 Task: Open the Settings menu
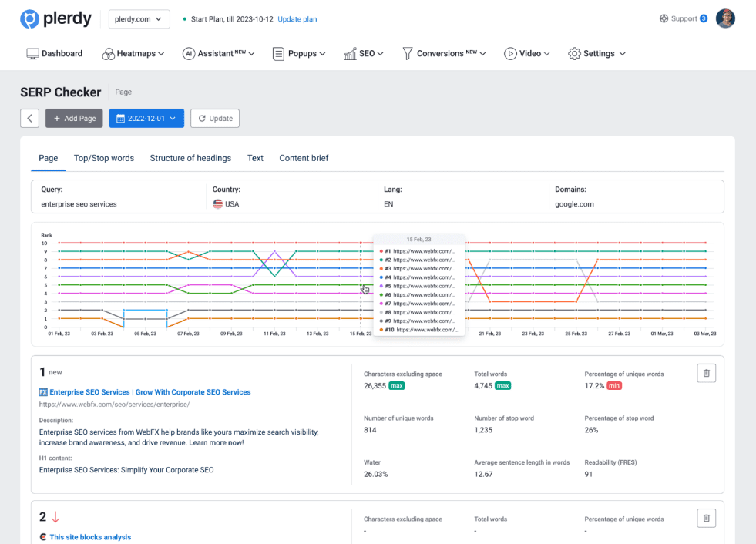(x=596, y=54)
